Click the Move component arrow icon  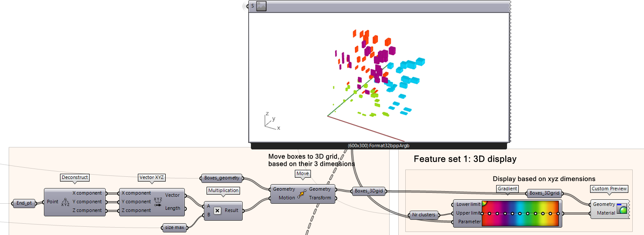point(301,194)
